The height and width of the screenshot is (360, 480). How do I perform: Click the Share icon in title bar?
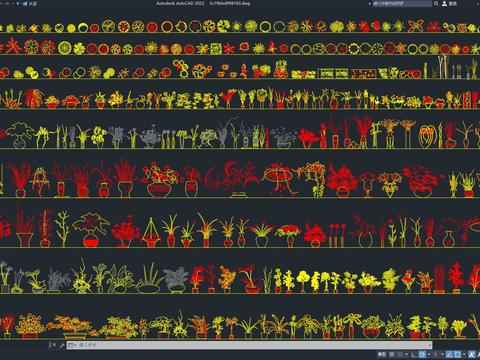(x=25, y=4)
